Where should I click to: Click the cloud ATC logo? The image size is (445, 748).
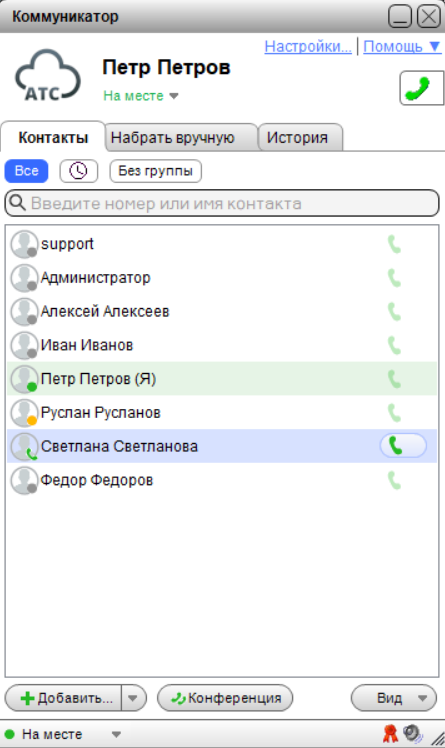48,76
